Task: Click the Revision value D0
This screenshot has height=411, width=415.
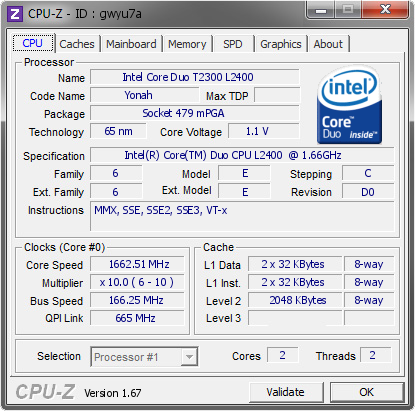Action: click(368, 192)
